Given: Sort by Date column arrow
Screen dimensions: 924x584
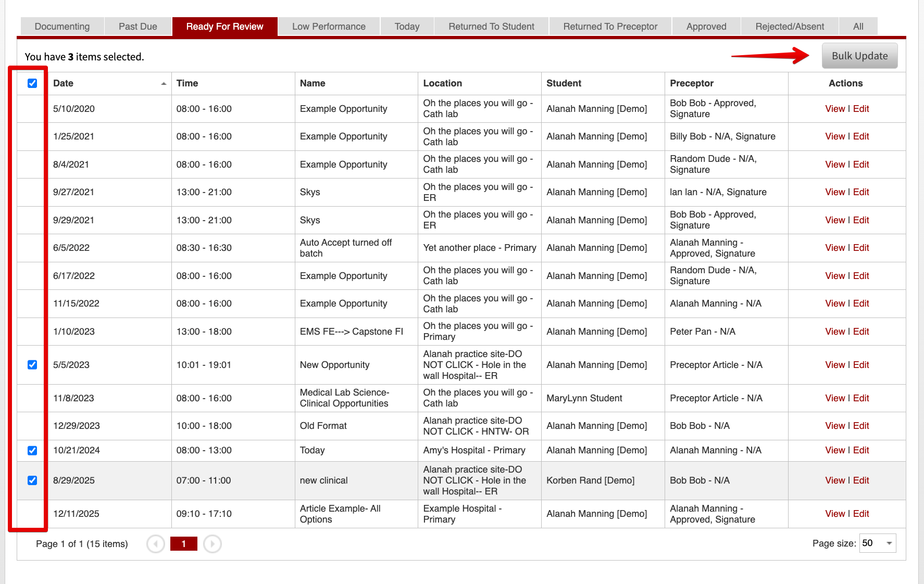Looking at the screenshot, I should (164, 83).
